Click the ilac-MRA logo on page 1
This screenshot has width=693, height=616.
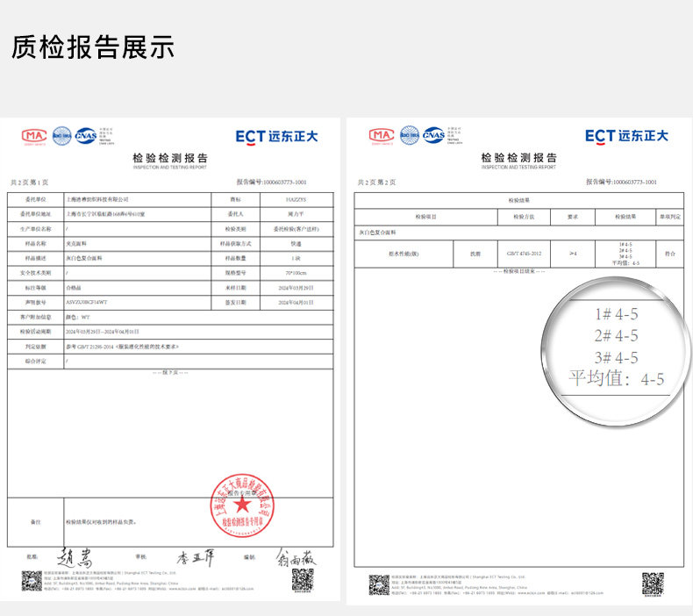(61, 135)
